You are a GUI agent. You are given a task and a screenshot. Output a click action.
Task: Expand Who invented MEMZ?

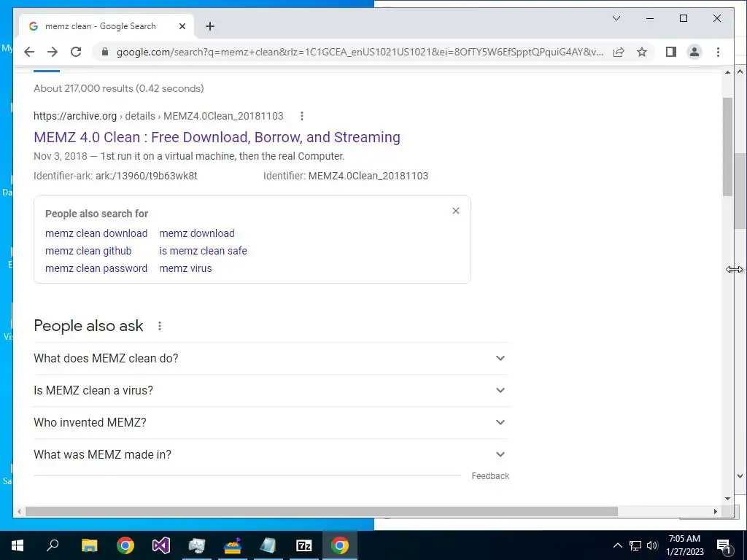[271, 422]
